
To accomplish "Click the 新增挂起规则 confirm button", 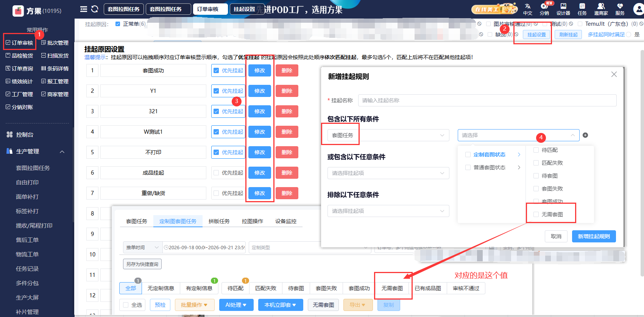I will click(x=594, y=236).
